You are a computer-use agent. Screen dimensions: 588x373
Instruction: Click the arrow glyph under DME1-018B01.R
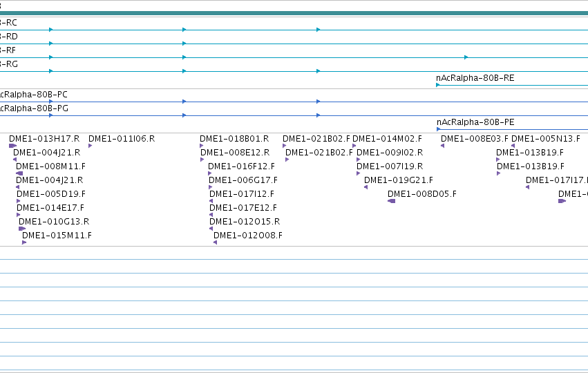click(x=202, y=146)
